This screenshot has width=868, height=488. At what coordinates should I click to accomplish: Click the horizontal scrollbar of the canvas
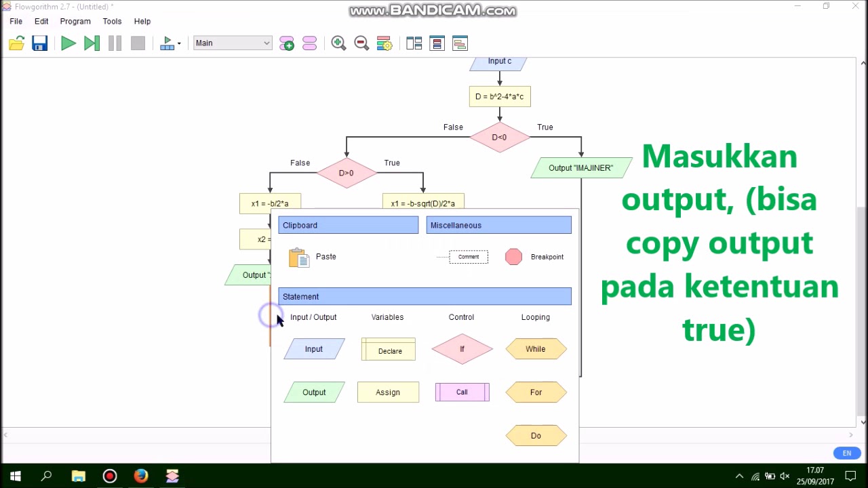[429, 435]
